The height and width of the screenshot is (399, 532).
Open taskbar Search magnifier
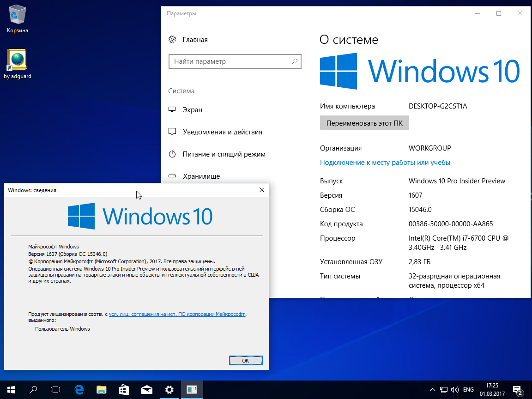[x=33, y=390]
